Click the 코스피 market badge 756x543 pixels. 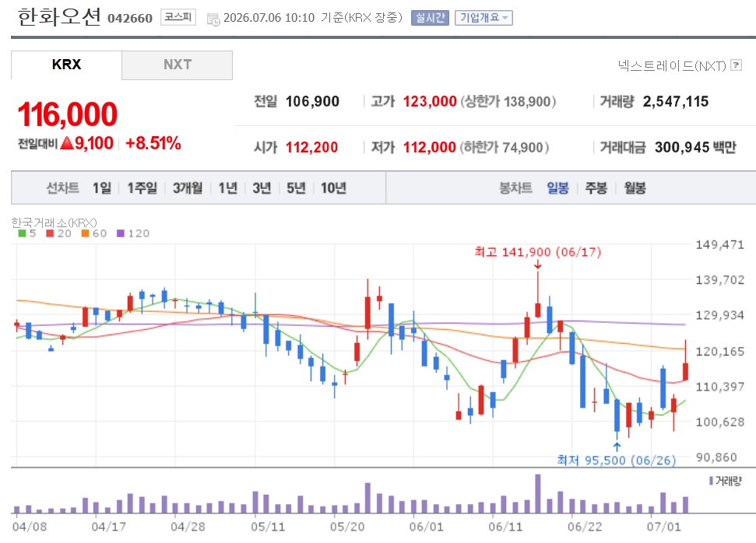point(178,18)
